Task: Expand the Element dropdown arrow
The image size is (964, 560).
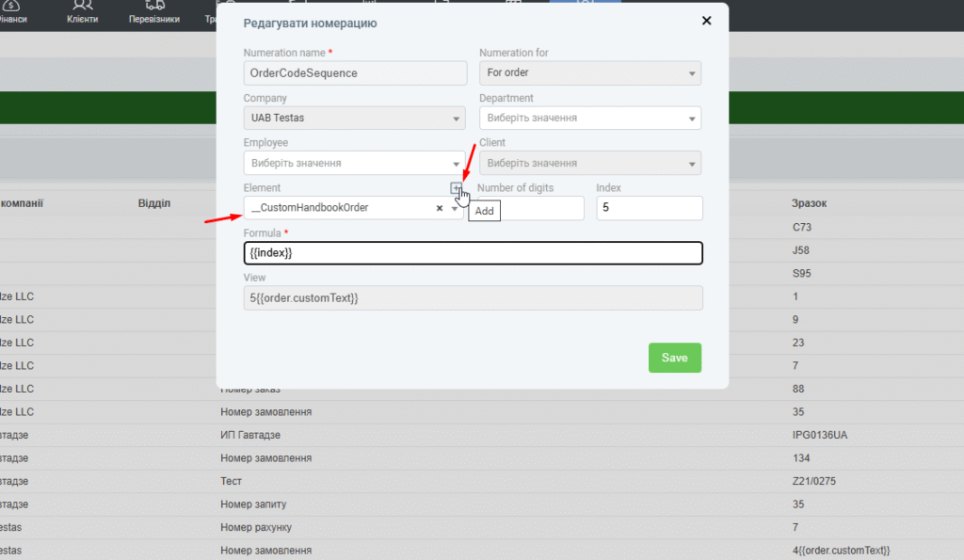Action: pos(455,208)
